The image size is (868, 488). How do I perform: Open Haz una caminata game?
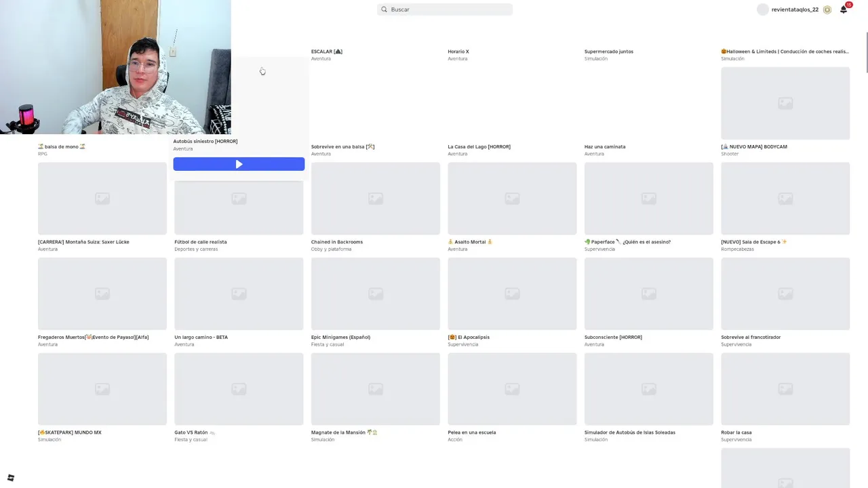[605, 146]
